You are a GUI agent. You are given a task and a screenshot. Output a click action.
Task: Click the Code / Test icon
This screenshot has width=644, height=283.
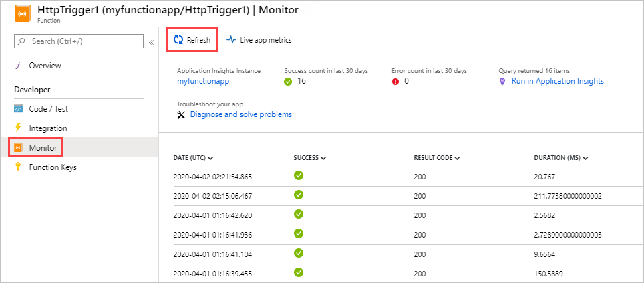(18, 110)
